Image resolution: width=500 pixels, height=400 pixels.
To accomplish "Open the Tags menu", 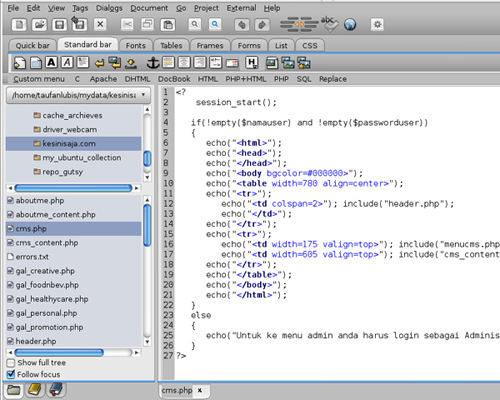I will point(80,8).
